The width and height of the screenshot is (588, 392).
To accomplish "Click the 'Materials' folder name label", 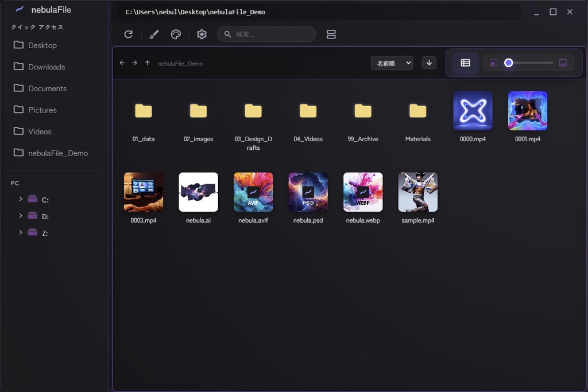I will (418, 139).
